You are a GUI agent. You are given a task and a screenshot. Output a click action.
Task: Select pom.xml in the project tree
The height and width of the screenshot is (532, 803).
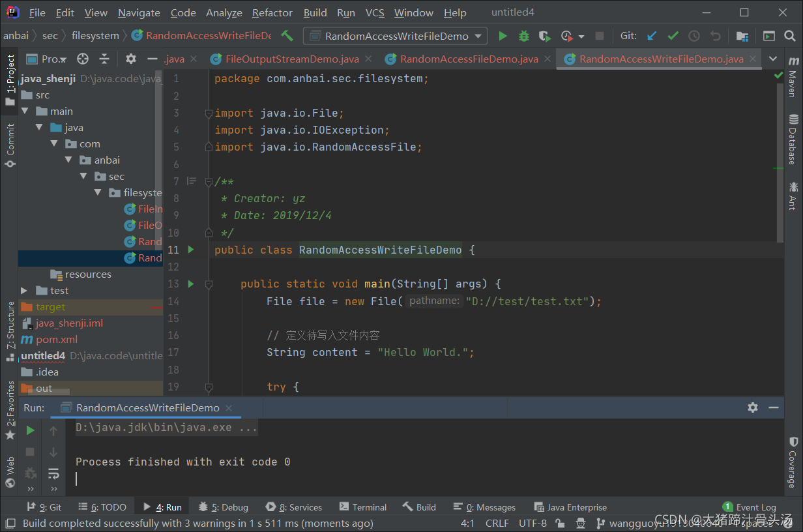click(x=57, y=340)
